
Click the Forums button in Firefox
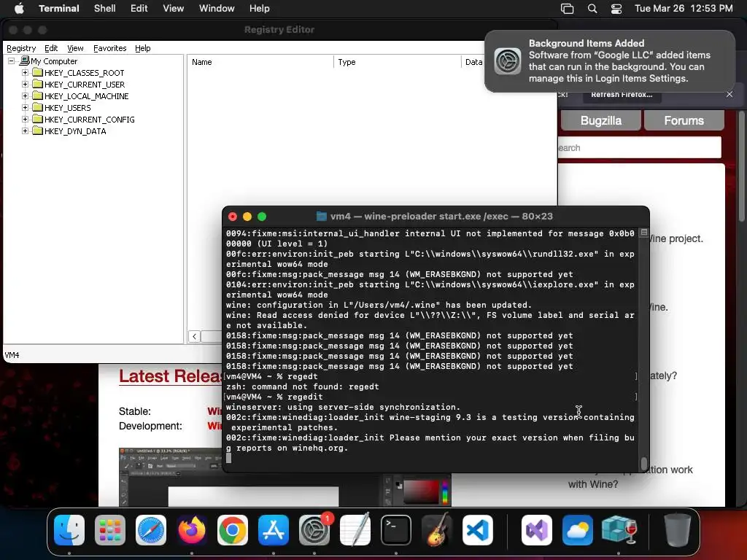[x=684, y=120]
